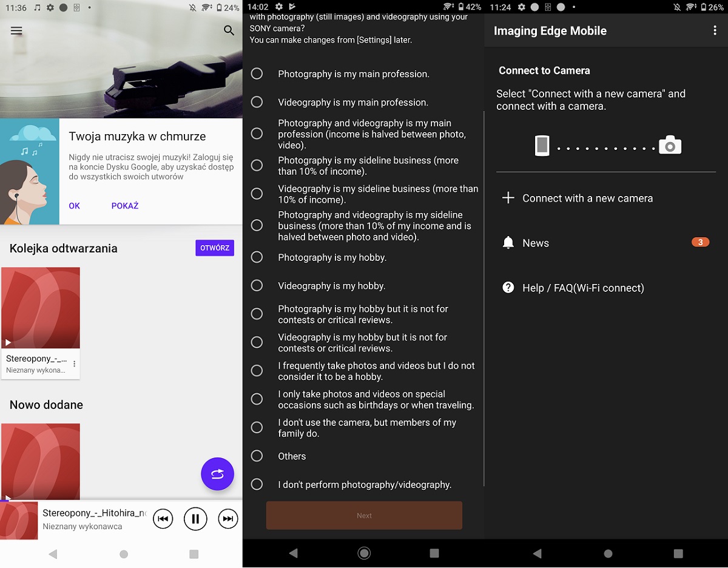Tap the News bell icon
This screenshot has height=568, width=728.
tap(508, 243)
